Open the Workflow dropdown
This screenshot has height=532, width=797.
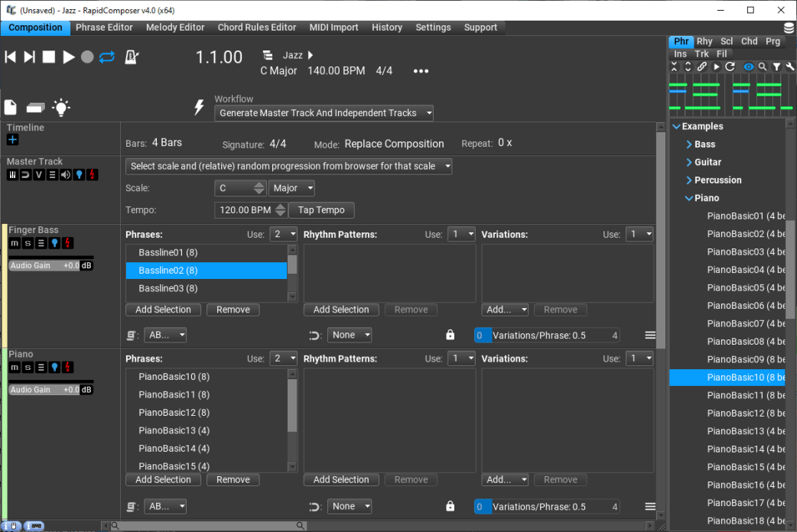[x=324, y=113]
